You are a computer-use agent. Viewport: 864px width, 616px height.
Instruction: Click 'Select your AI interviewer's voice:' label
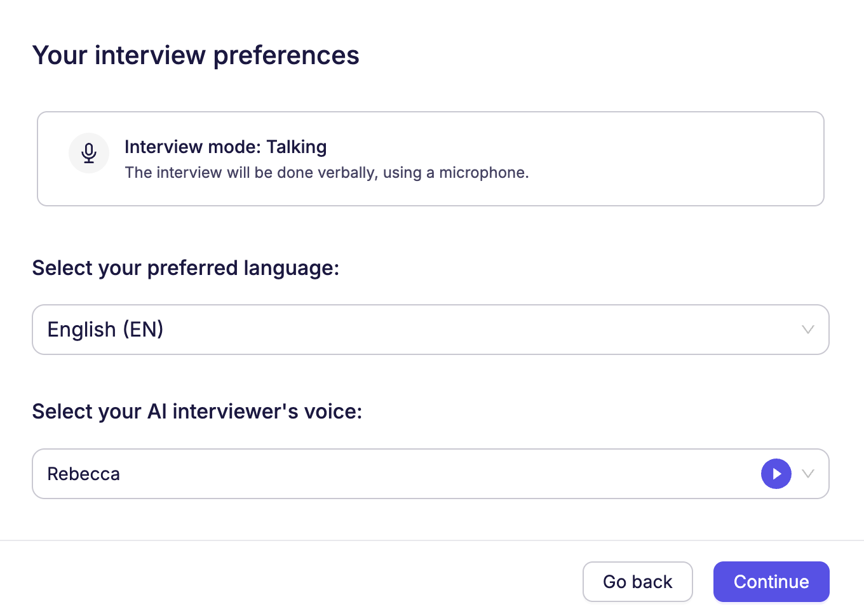pos(197,412)
